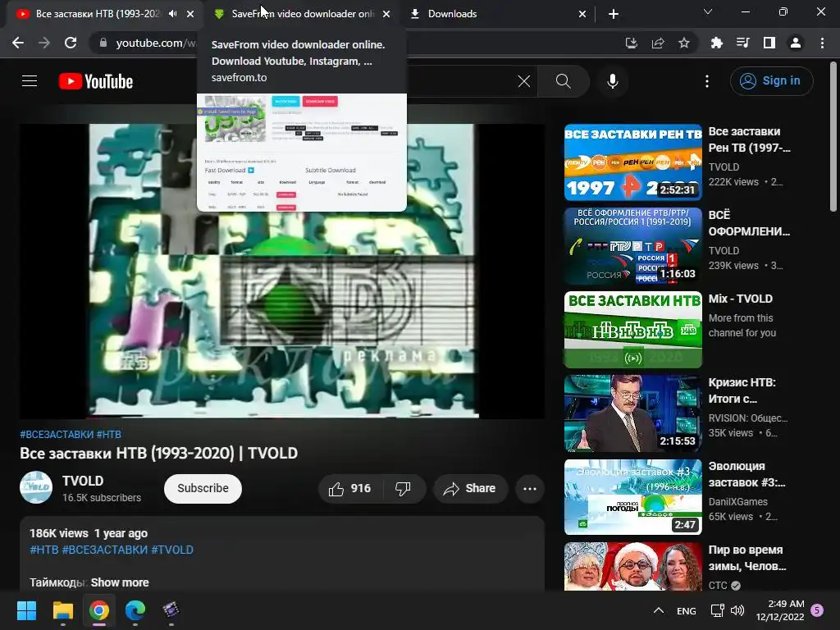Search with voice using the microphone

click(x=612, y=81)
